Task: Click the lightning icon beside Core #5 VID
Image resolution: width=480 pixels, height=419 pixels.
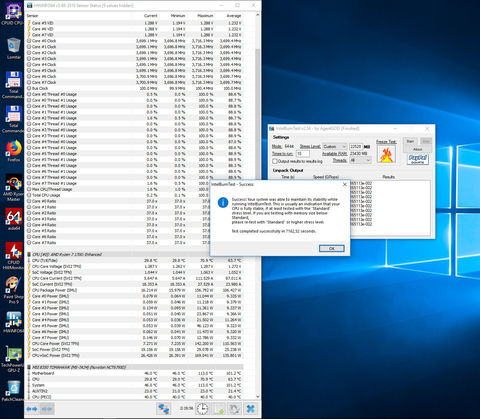Action: tap(29, 23)
